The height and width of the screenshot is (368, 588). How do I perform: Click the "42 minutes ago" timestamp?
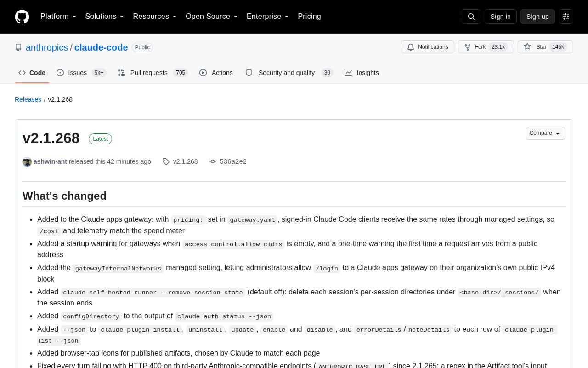[129, 161]
